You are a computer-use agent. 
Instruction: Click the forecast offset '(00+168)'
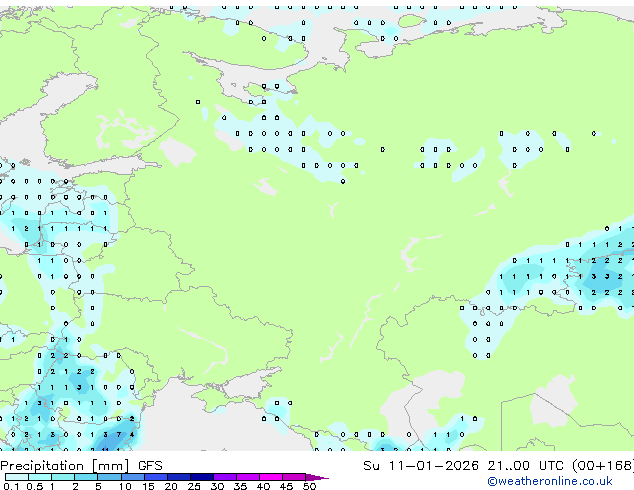[x=603, y=466]
